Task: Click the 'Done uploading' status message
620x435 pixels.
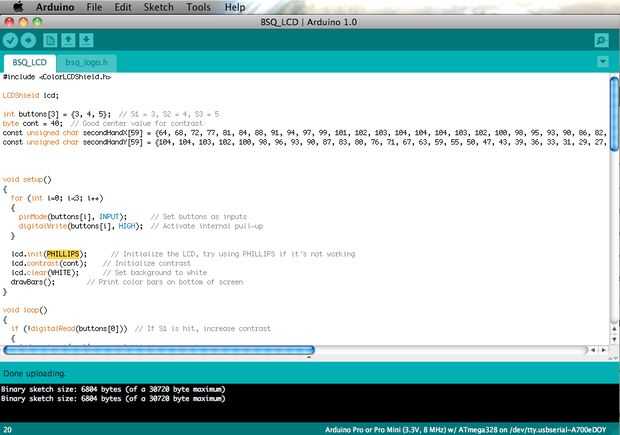Action: (x=34, y=373)
